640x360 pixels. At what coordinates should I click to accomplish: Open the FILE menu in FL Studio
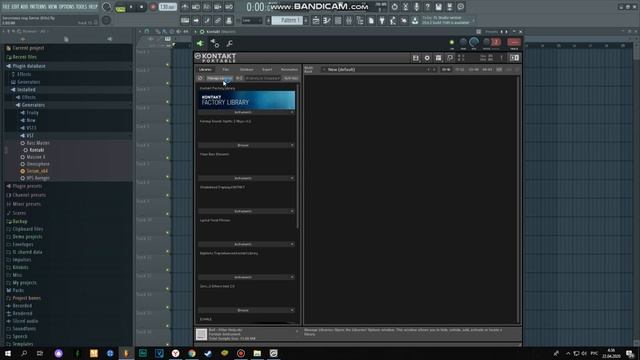click(6, 7)
